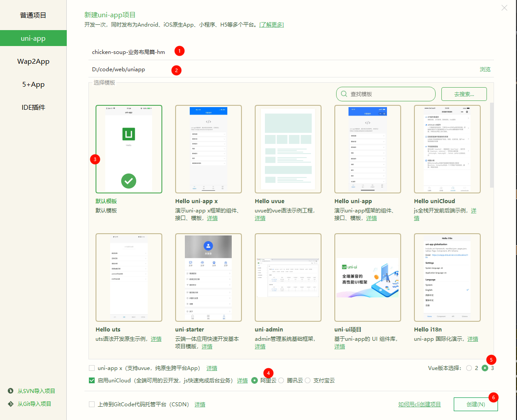This screenshot has width=517, height=420.
Task: Choose the Hello uts template thumbnail
Action: click(129, 277)
